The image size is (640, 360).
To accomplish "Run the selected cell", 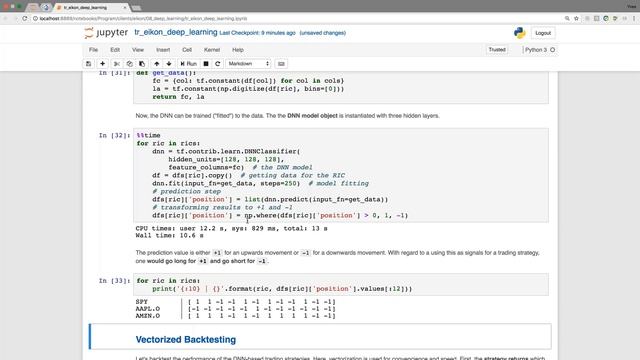I will click(x=189, y=64).
